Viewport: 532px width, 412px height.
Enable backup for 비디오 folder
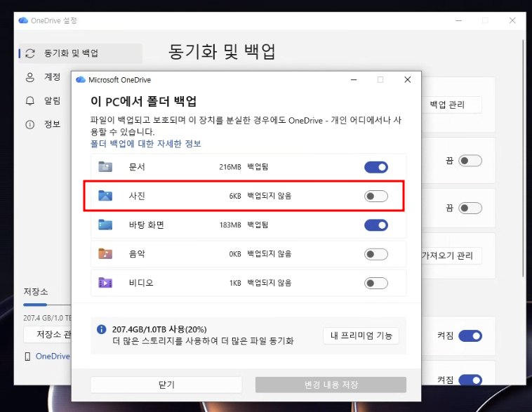376,283
